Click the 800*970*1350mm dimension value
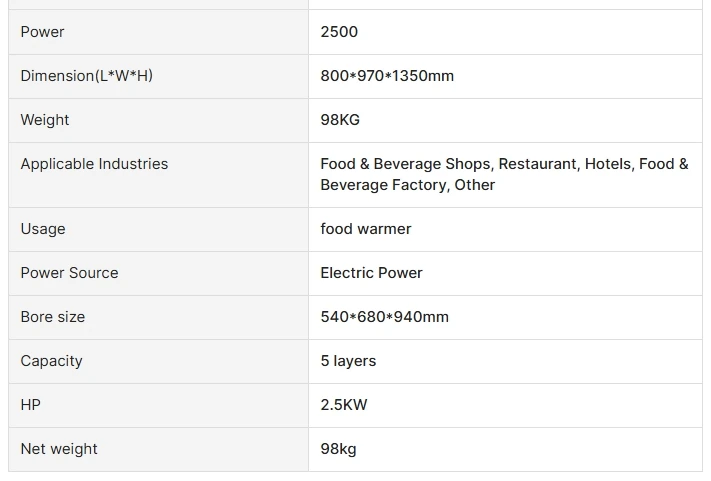 pyautogui.click(x=387, y=76)
